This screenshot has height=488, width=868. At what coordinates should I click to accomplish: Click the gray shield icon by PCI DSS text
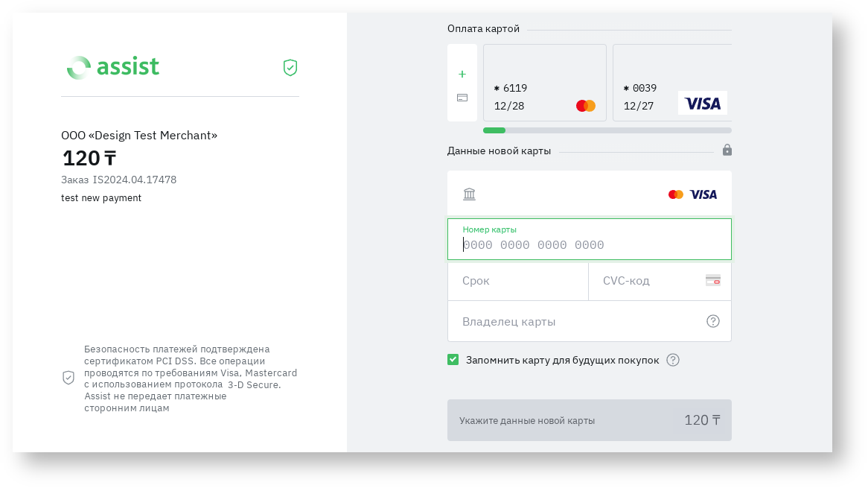68,378
